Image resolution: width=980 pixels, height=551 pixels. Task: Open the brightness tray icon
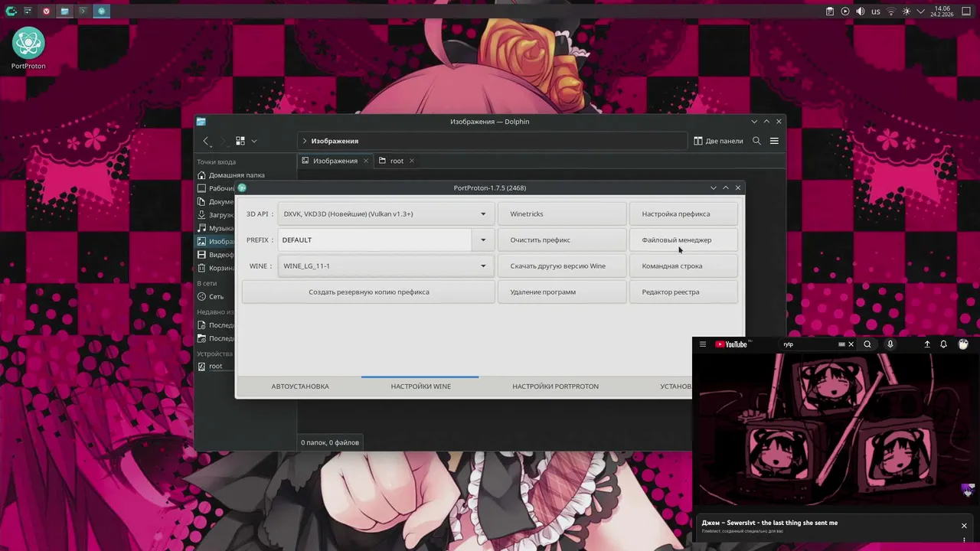click(906, 11)
